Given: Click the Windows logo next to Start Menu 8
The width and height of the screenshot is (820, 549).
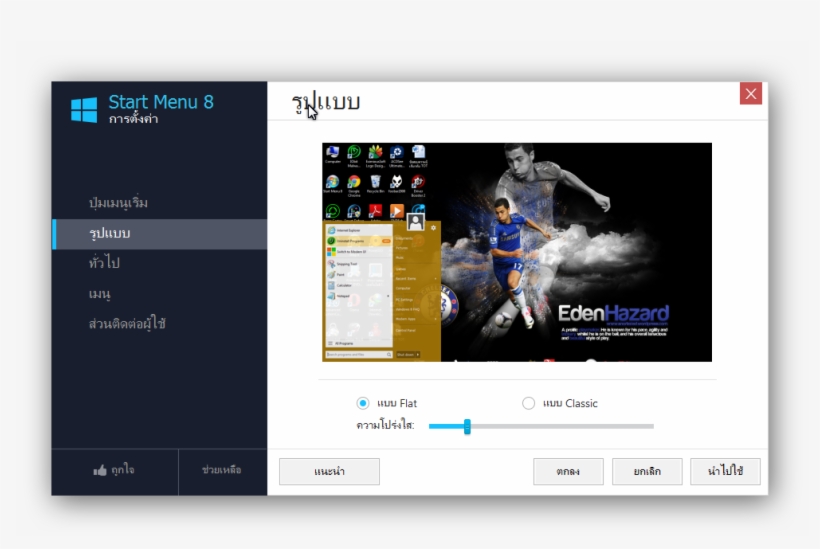Looking at the screenshot, I should [84, 110].
